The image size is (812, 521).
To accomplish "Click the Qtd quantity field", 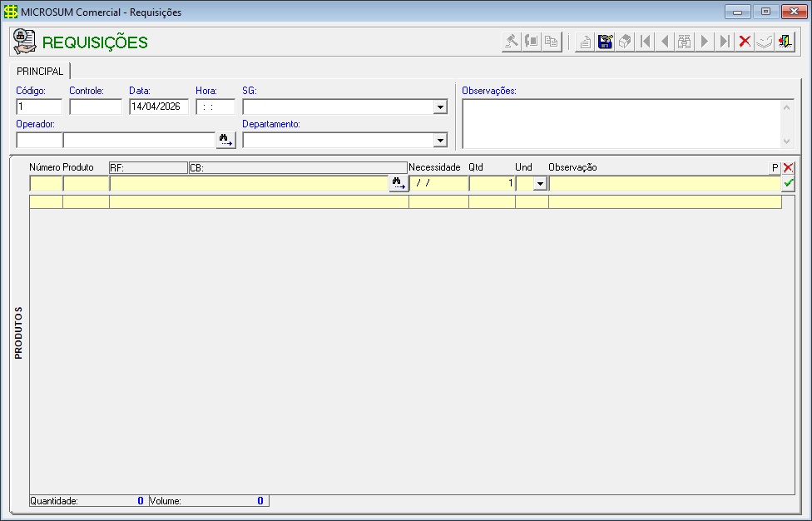I will pos(491,183).
